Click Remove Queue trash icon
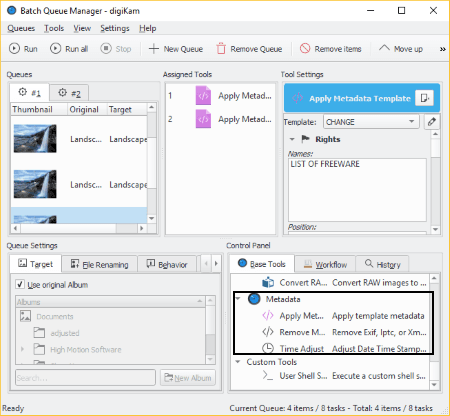This screenshot has height=416, width=450. pyautogui.click(x=221, y=49)
